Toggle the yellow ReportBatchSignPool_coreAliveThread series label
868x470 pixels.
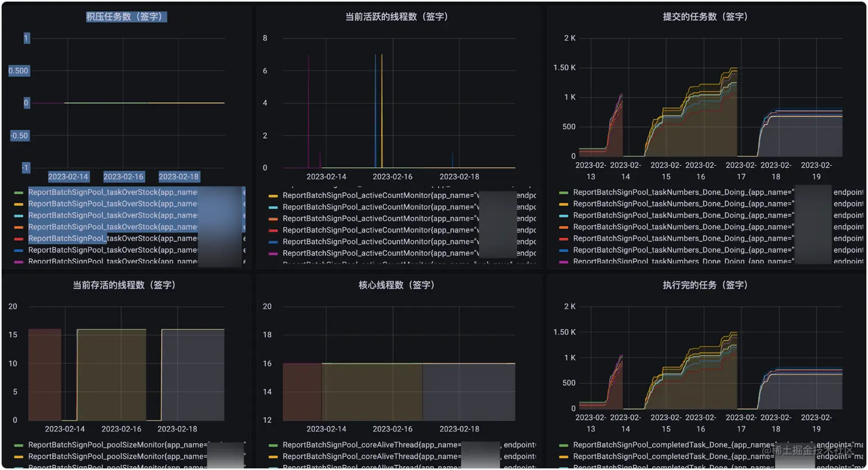pos(371,456)
